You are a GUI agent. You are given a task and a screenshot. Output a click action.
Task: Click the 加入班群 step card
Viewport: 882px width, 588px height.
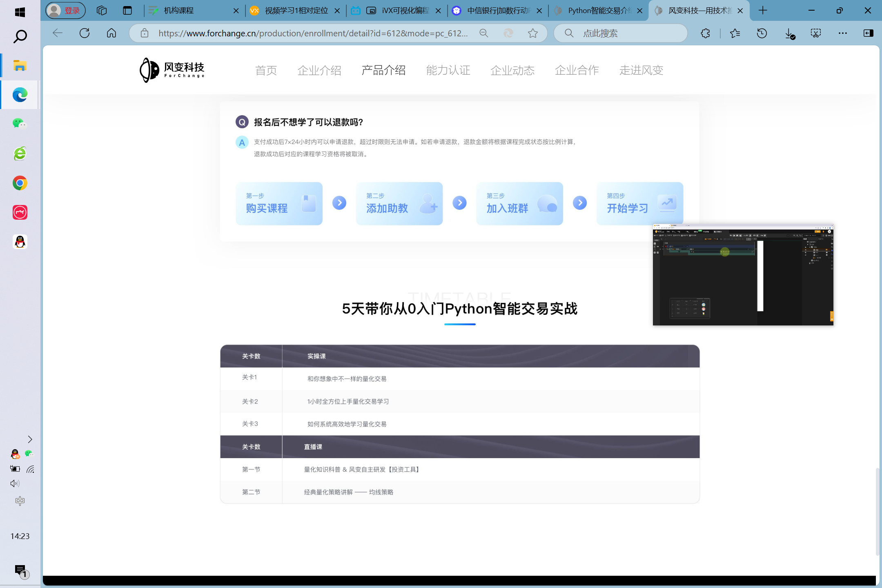[x=519, y=203]
